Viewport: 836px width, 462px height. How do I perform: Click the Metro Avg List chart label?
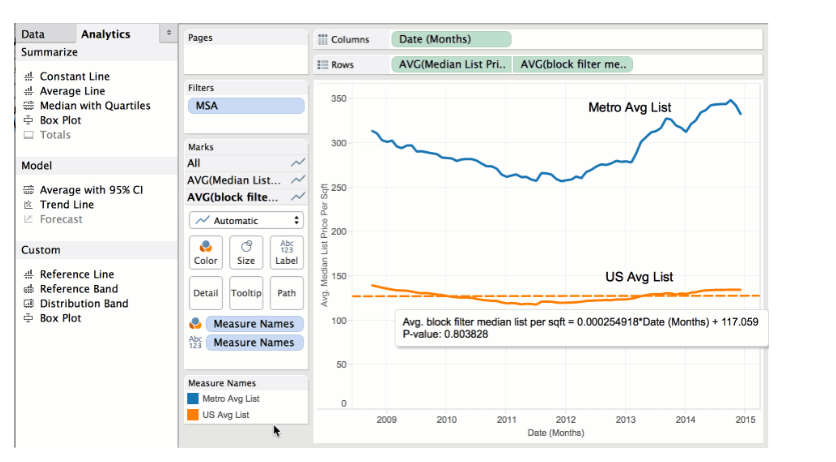[630, 108]
